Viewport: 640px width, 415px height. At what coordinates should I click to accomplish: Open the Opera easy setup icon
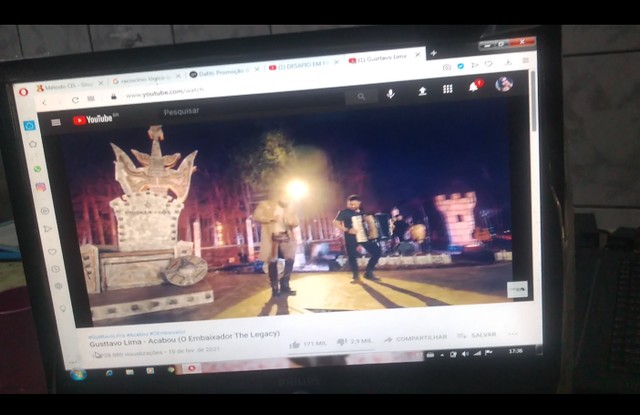pos(526,60)
